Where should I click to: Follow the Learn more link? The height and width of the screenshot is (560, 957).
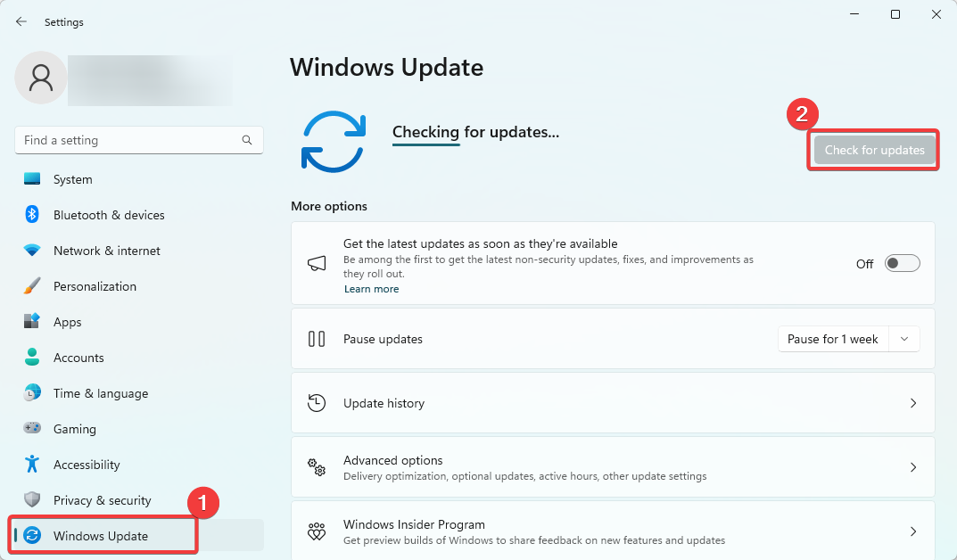pyautogui.click(x=371, y=289)
